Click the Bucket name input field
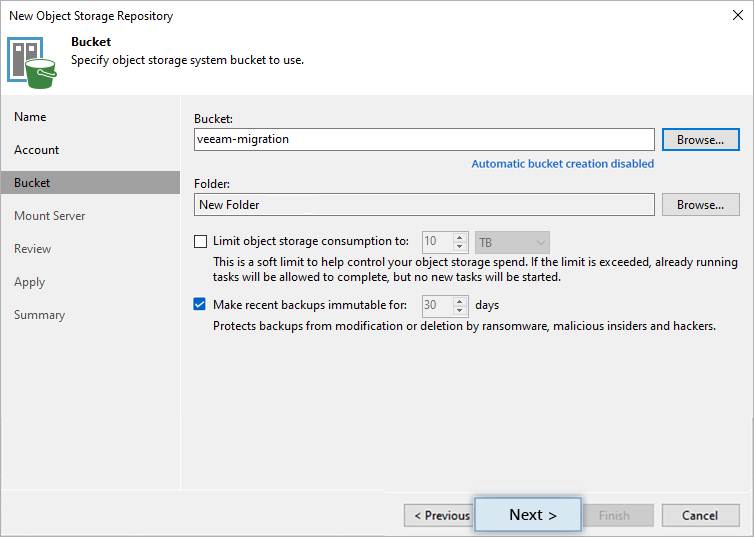This screenshot has width=754, height=537. coord(424,139)
